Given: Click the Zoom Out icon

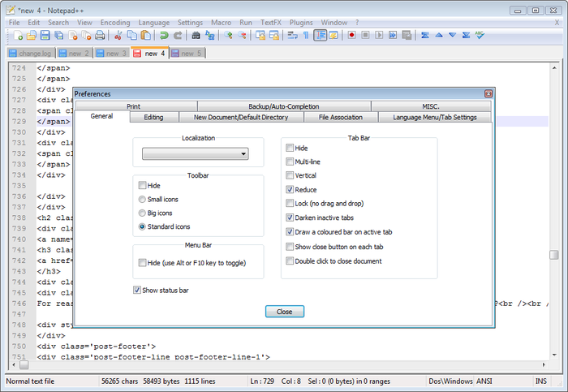Looking at the screenshot, I should point(242,36).
